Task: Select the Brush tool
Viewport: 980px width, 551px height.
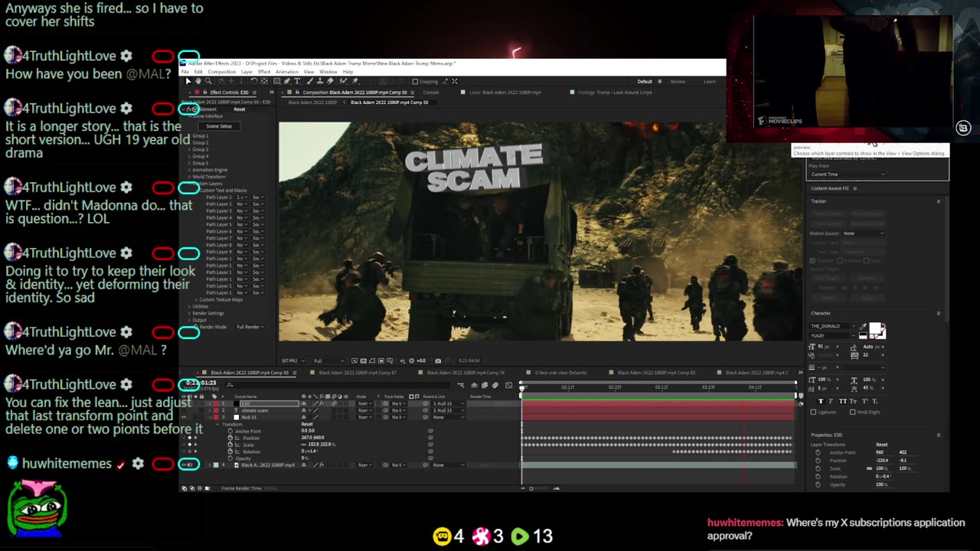Action: pyautogui.click(x=309, y=81)
